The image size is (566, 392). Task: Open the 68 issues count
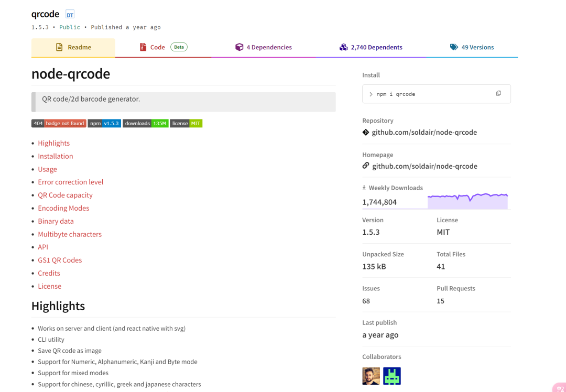click(x=366, y=301)
